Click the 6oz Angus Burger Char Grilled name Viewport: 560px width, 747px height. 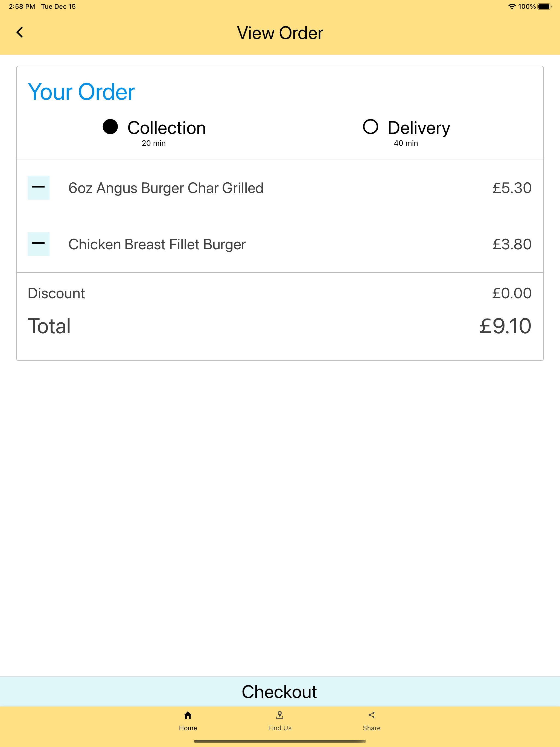click(x=166, y=188)
